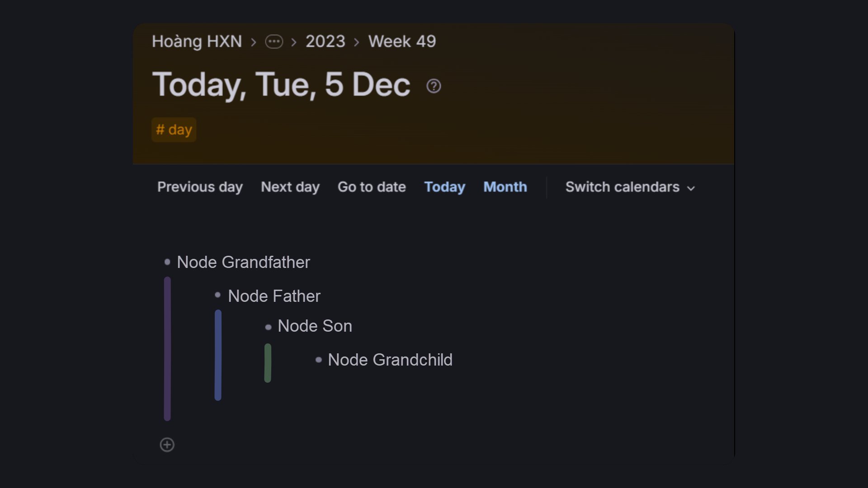Collapse Node Father via blue indent line
The width and height of the screenshot is (868, 488).
218,355
